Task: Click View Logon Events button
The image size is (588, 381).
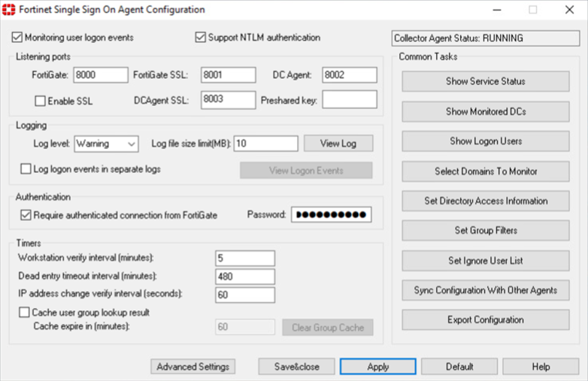Action: click(306, 171)
